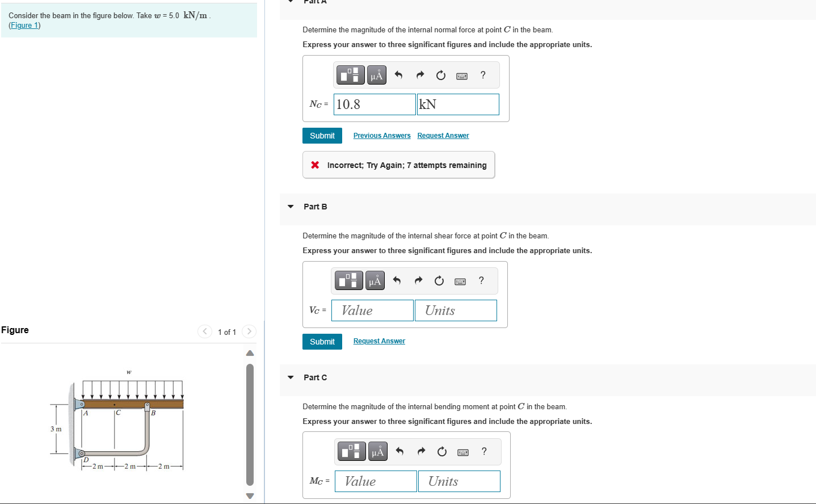Open help for Part A answer box
Viewport: 816px width, 504px height.
483,75
